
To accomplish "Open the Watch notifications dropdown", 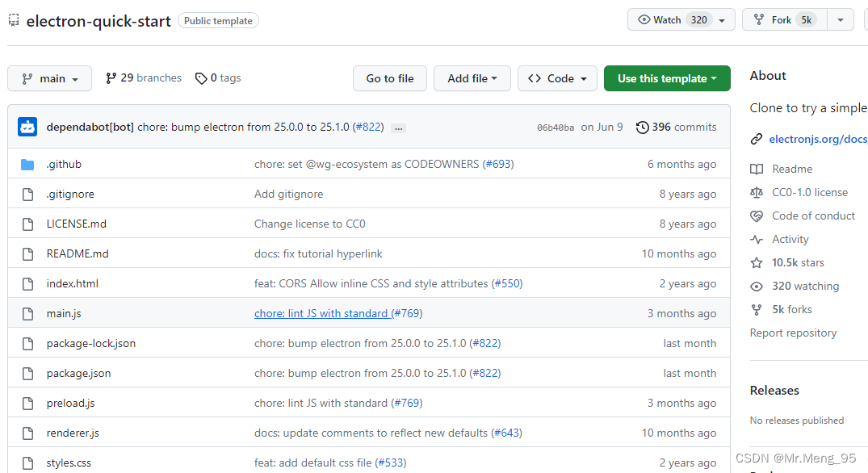I will point(681,20).
